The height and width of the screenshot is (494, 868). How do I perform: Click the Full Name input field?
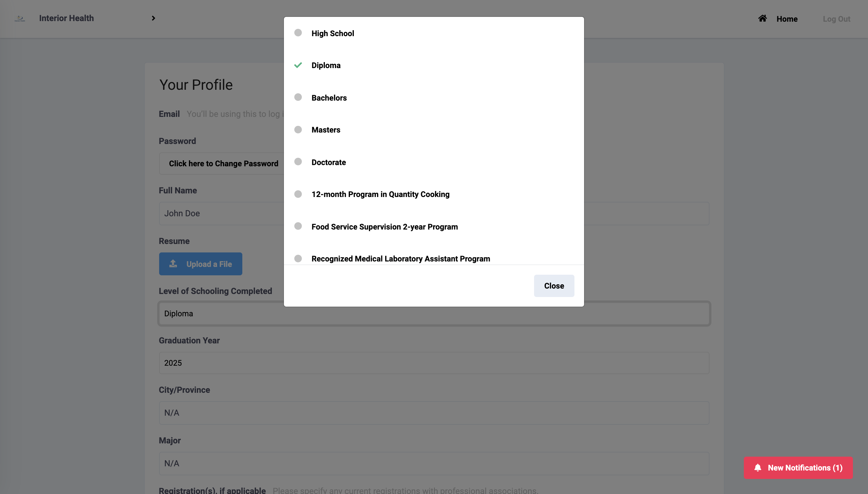point(434,213)
